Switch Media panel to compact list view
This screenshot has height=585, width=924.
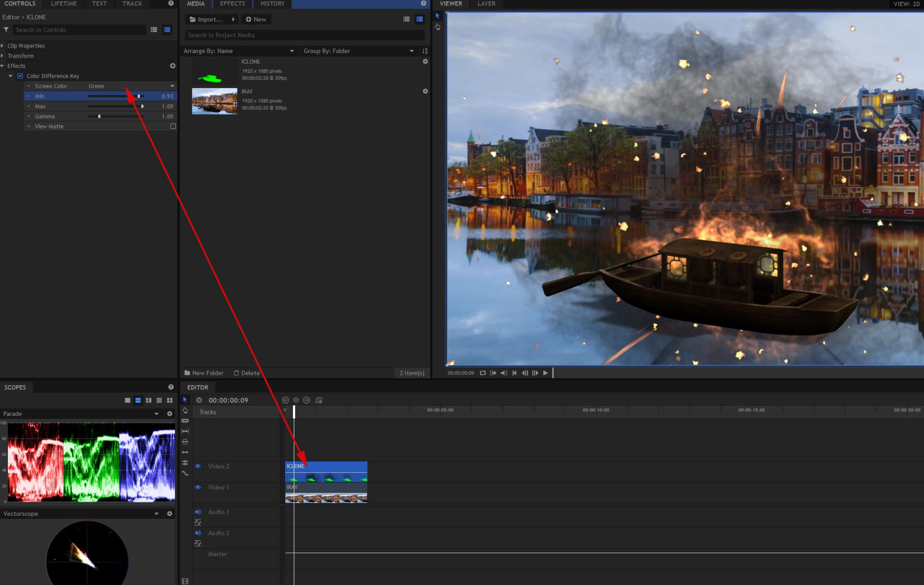(407, 19)
